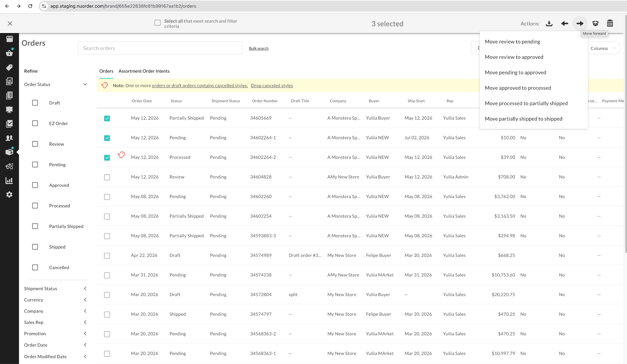Click Drop canceled styles link
Screen dimensions: 627x364
point(272,85)
